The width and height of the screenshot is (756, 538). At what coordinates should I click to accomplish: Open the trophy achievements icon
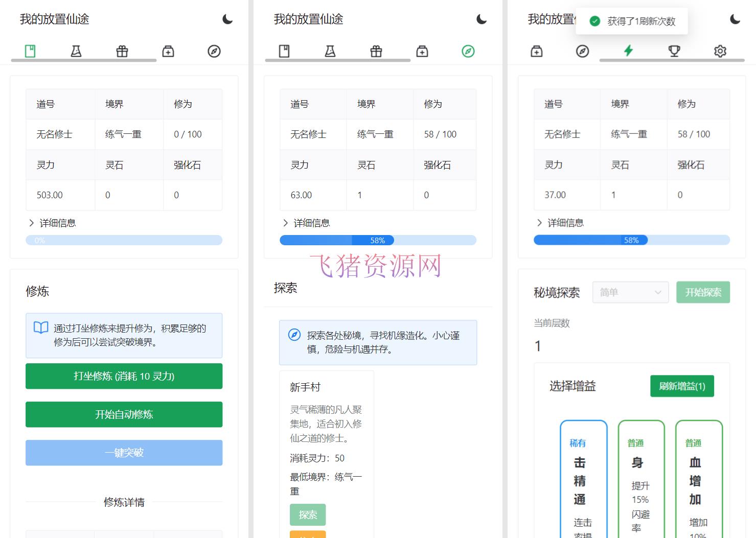coord(674,51)
